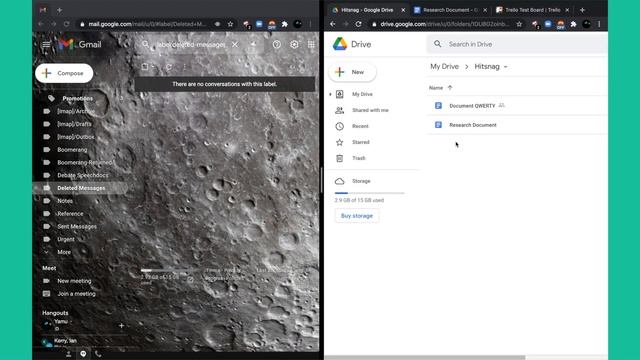Expand More labels in Gmail sidebar
The width and height of the screenshot is (640, 360).
tap(64, 252)
